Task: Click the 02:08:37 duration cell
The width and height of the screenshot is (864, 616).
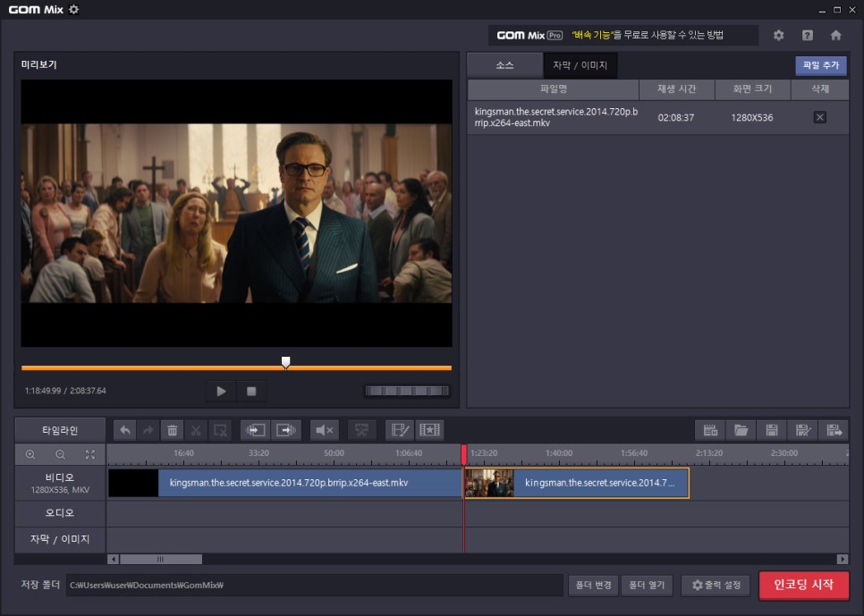Action: (675, 117)
